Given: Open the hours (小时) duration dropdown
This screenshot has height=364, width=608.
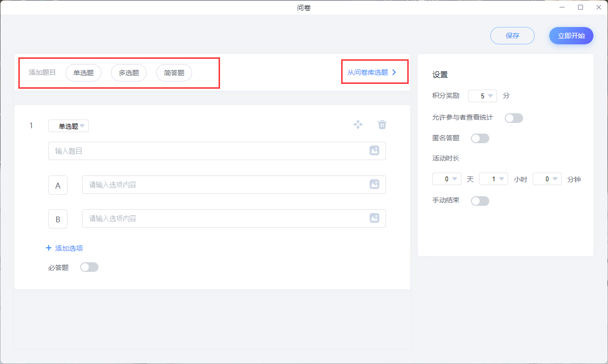Looking at the screenshot, I should (494, 179).
